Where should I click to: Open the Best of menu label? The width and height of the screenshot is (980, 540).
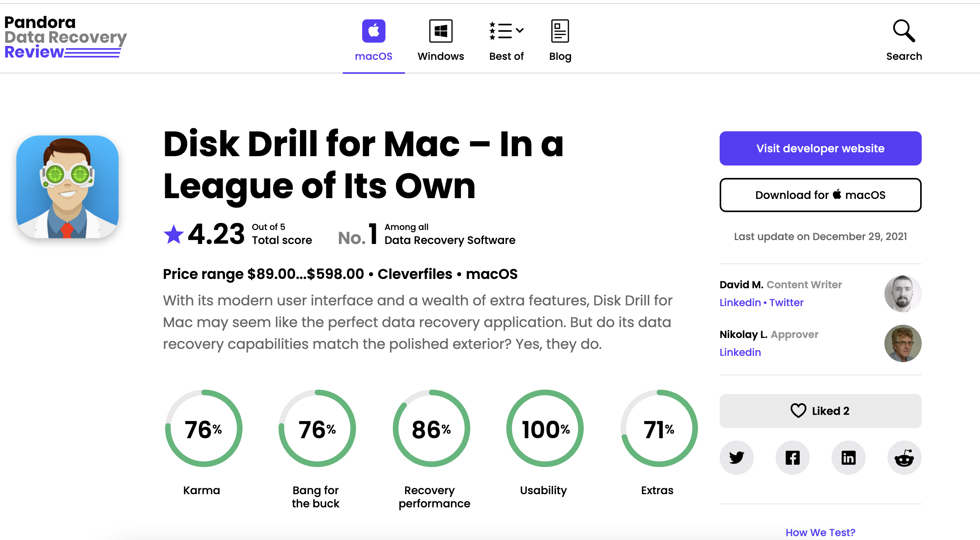coord(506,56)
